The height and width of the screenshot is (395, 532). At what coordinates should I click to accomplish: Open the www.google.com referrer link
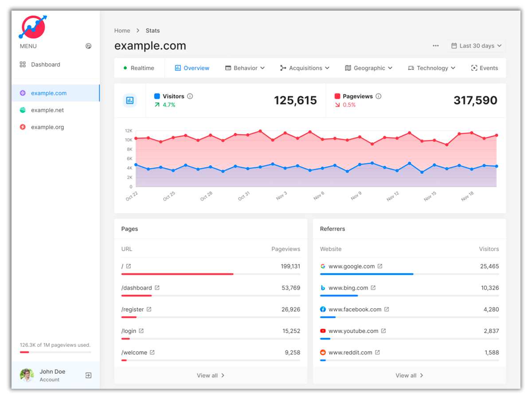(x=352, y=266)
